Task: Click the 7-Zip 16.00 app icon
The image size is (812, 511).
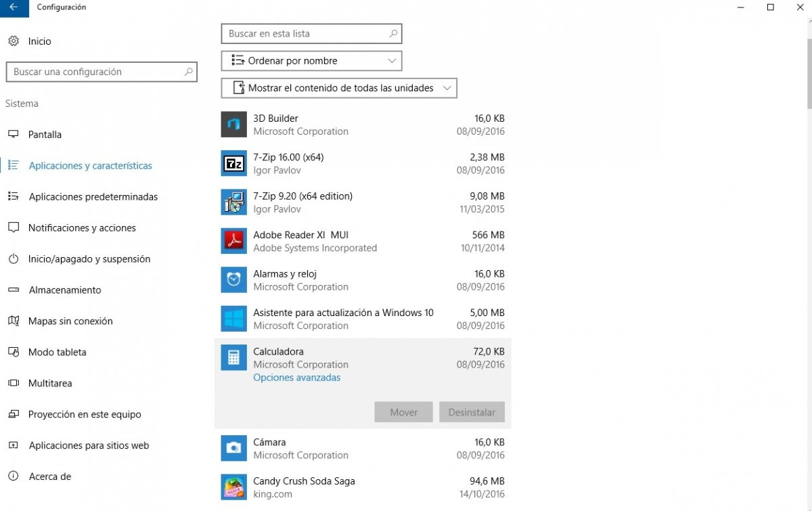Action: pyautogui.click(x=234, y=163)
